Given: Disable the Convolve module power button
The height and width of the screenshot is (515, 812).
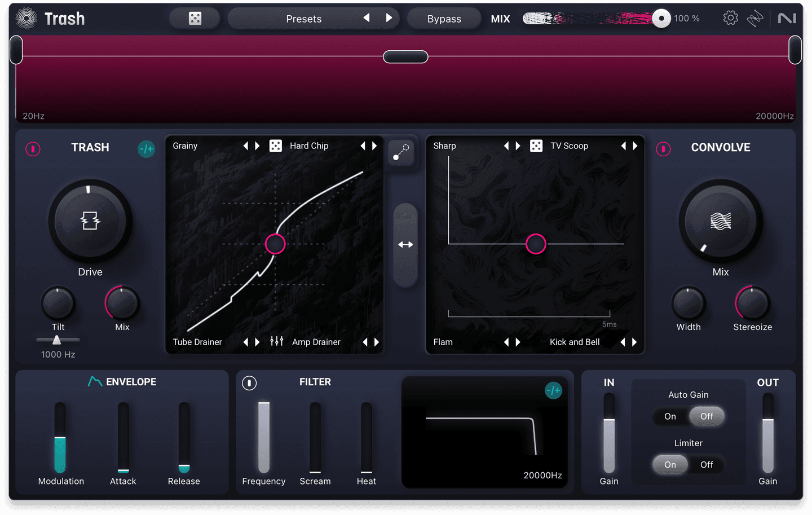Looking at the screenshot, I should pos(664,149).
